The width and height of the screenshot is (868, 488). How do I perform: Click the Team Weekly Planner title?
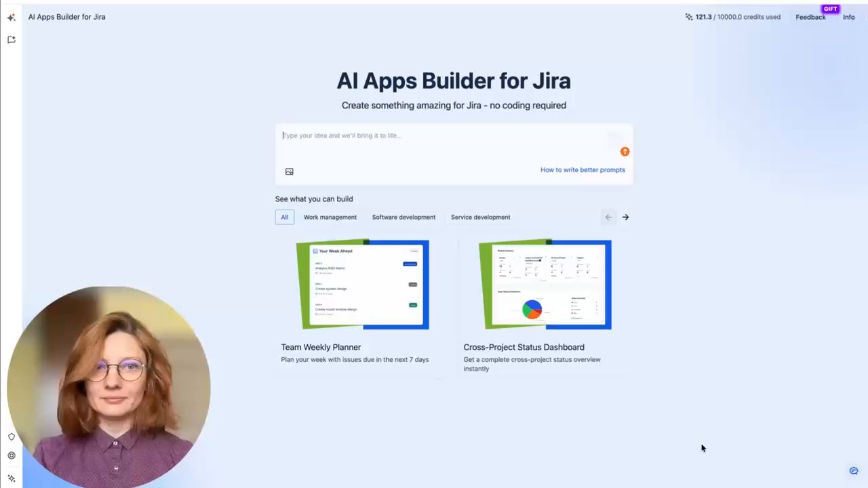(321, 348)
